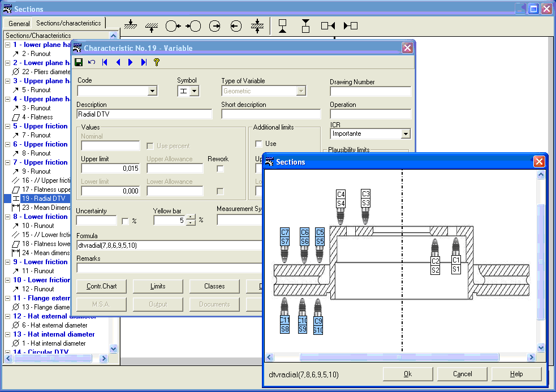This screenshot has height=392, width=556.
Task: Toggle Rework checkbox for upper limit
Action: 220,169
